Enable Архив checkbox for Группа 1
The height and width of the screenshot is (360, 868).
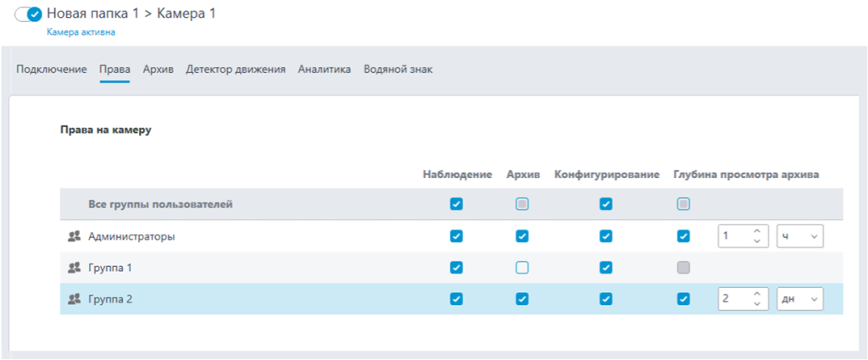[x=522, y=268]
